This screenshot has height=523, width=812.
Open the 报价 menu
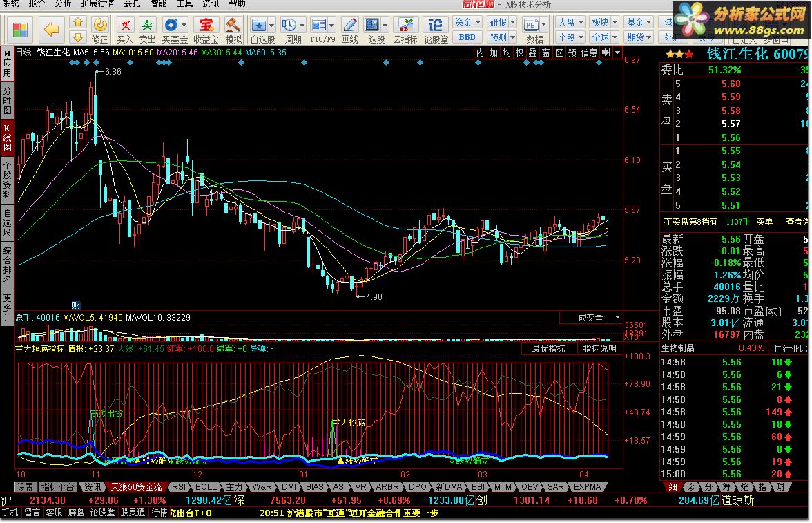(x=37, y=3)
